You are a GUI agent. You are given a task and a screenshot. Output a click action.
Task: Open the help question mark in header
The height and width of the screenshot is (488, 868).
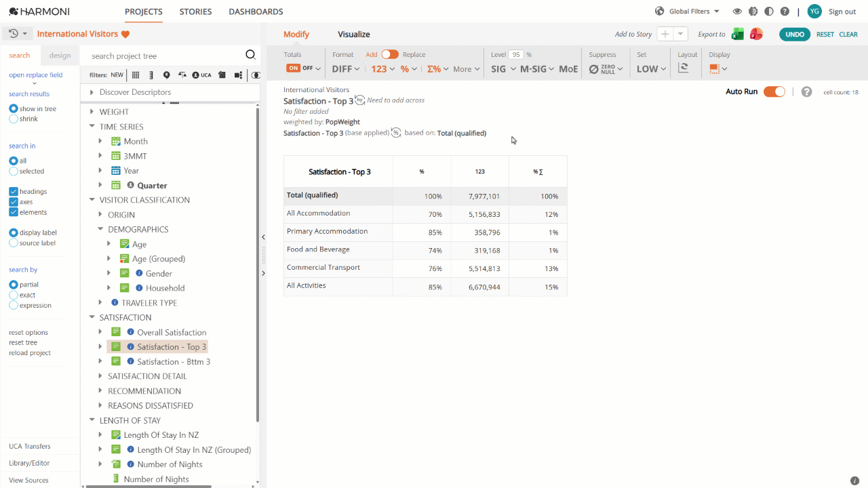point(785,12)
